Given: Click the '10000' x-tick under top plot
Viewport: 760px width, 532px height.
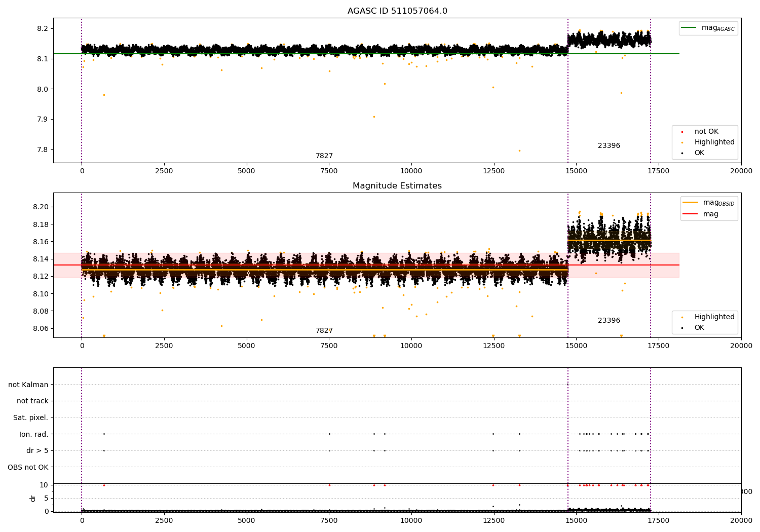Looking at the screenshot, I should (x=411, y=171).
